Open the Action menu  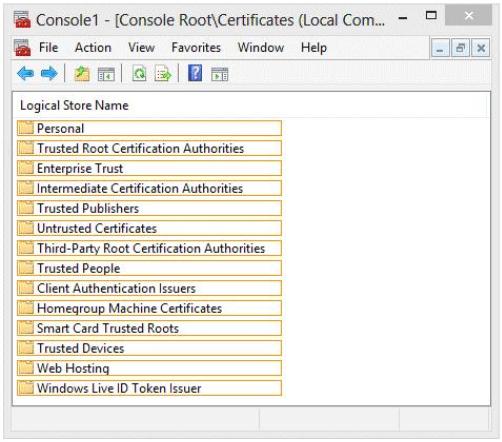93,48
